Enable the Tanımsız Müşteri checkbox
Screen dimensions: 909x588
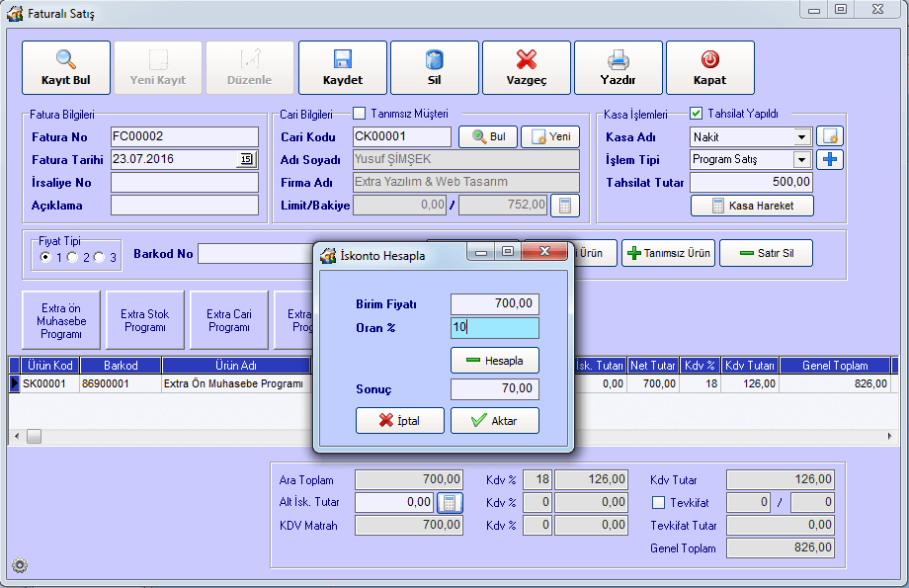pyautogui.click(x=360, y=114)
